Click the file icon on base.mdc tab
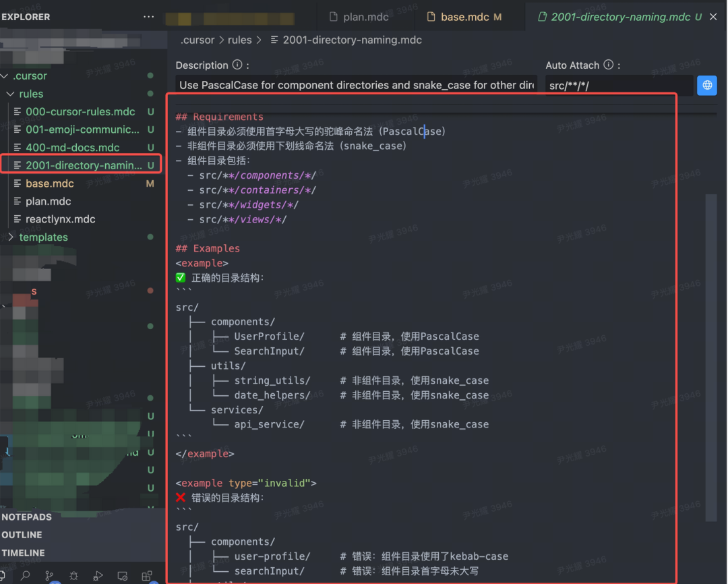Viewport: 728px width, 584px height. 431,17
